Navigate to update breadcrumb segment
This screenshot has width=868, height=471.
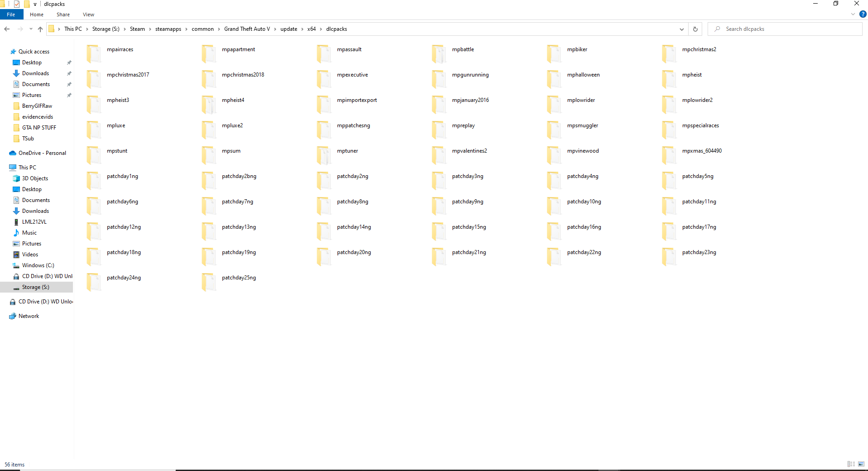pyautogui.click(x=289, y=29)
